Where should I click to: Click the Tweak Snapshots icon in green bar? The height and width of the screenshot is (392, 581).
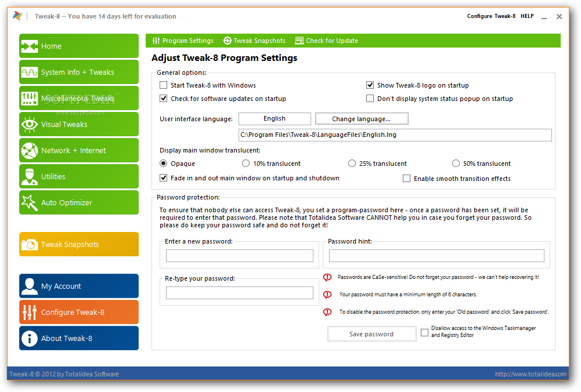pyautogui.click(x=228, y=41)
